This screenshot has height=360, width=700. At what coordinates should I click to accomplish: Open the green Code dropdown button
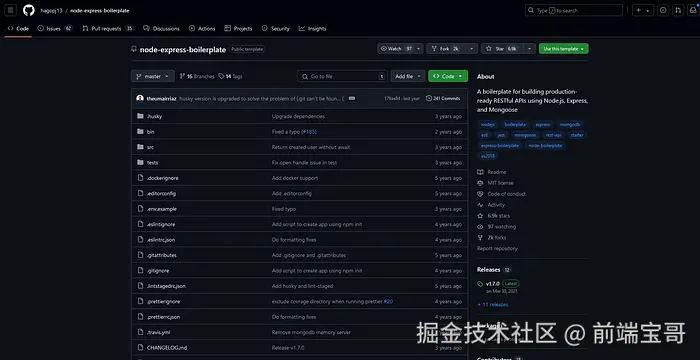coord(448,76)
